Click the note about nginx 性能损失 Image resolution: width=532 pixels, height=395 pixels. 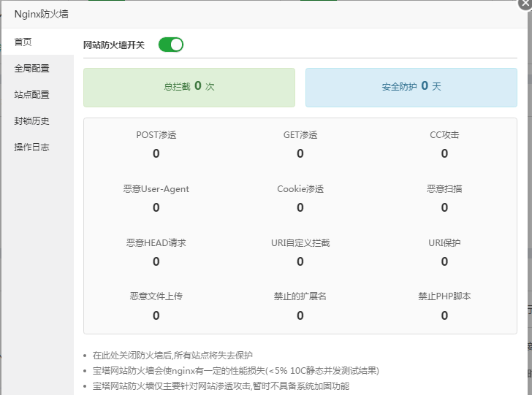tap(236, 371)
